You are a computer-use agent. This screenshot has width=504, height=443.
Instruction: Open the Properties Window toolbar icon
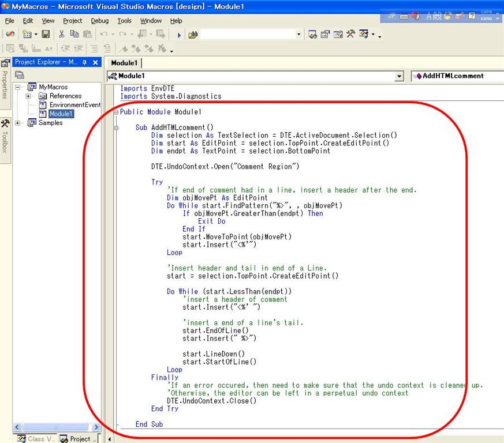325,34
